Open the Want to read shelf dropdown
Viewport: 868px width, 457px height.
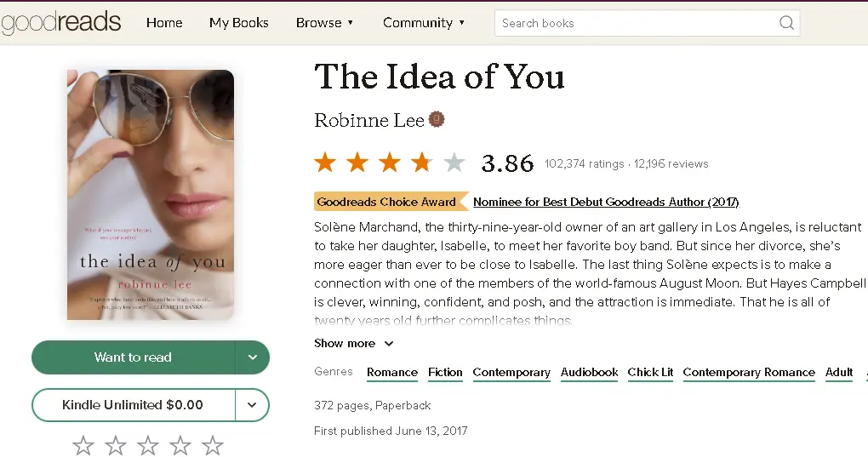[x=253, y=357]
